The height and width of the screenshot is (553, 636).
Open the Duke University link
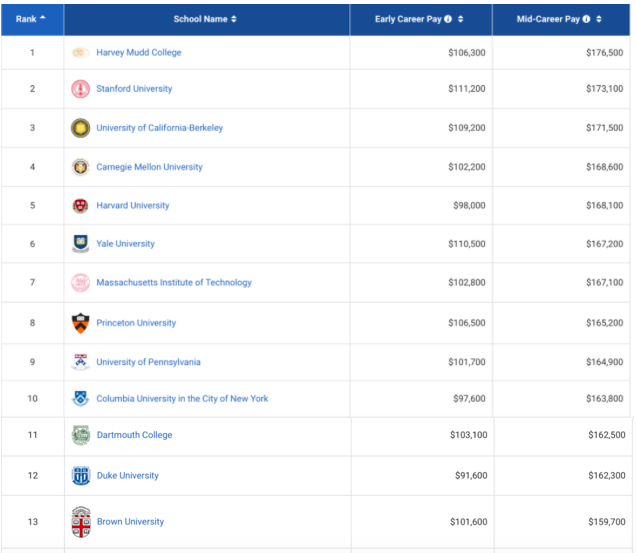point(128,476)
